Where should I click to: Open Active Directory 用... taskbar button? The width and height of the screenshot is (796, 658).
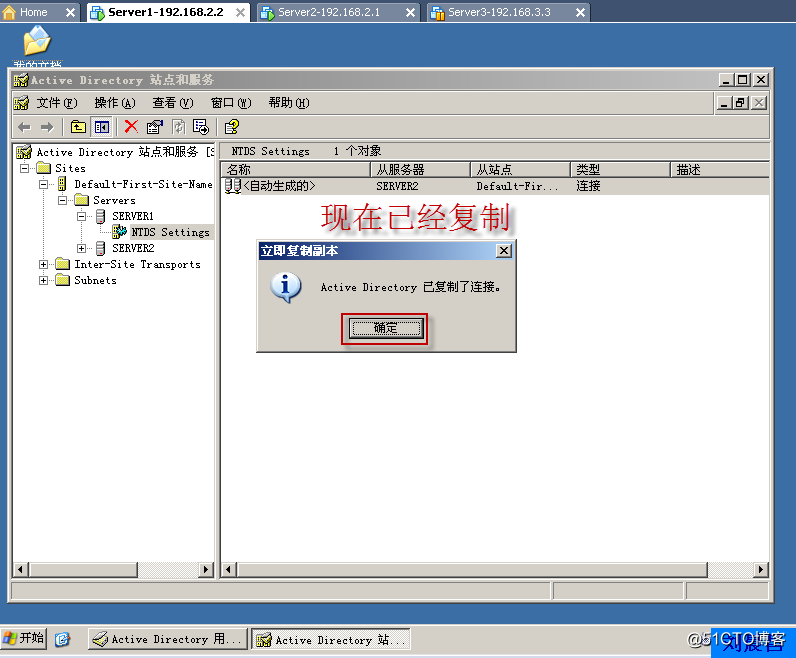click(168, 639)
